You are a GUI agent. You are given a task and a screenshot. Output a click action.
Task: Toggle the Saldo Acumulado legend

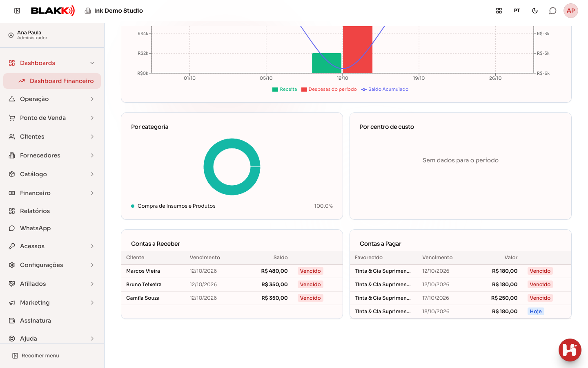tap(385, 89)
